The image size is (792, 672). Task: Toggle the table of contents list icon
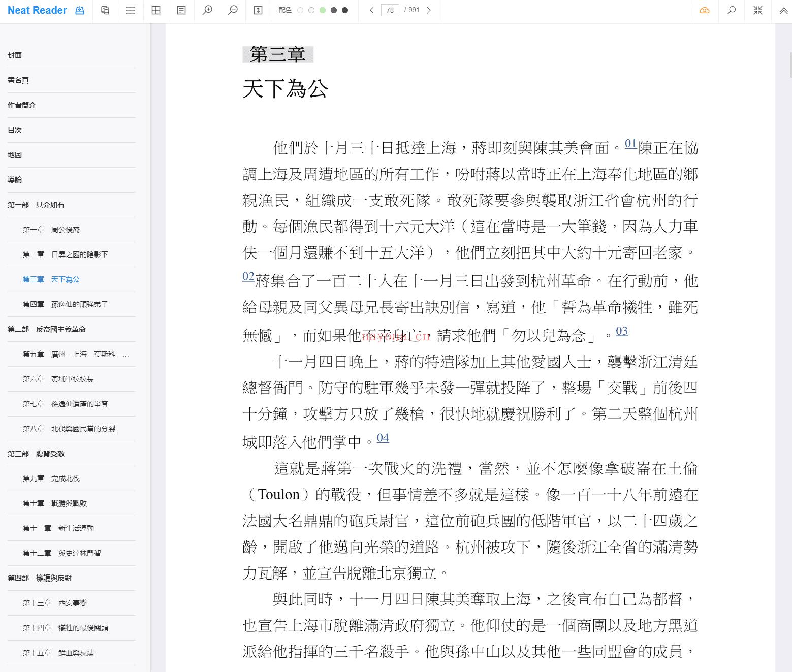[131, 10]
